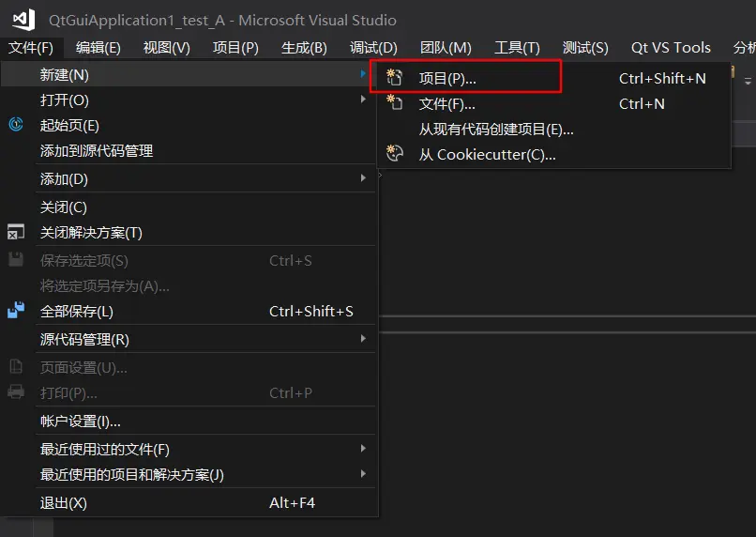Open the 视图(V) menu
The height and width of the screenshot is (537, 756).
(x=167, y=48)
